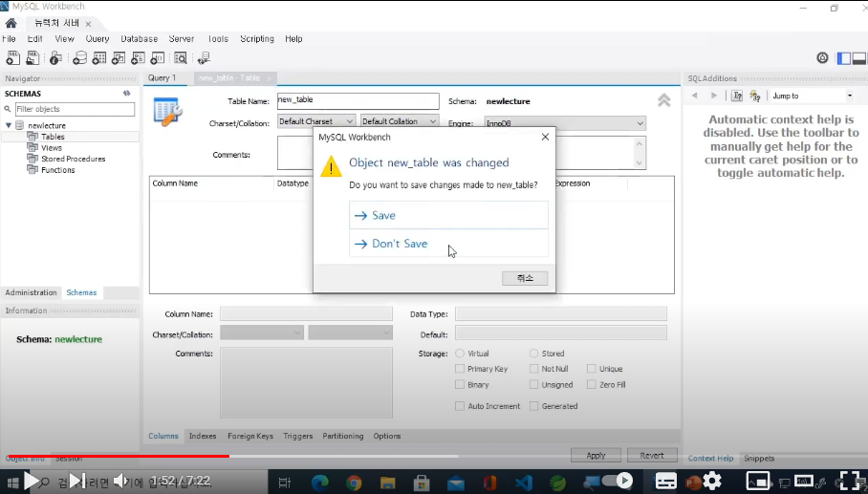Check the Unsigned checkbox
Image resolution: width=868 pixels, height=494 pixels.
coord(533,384)
